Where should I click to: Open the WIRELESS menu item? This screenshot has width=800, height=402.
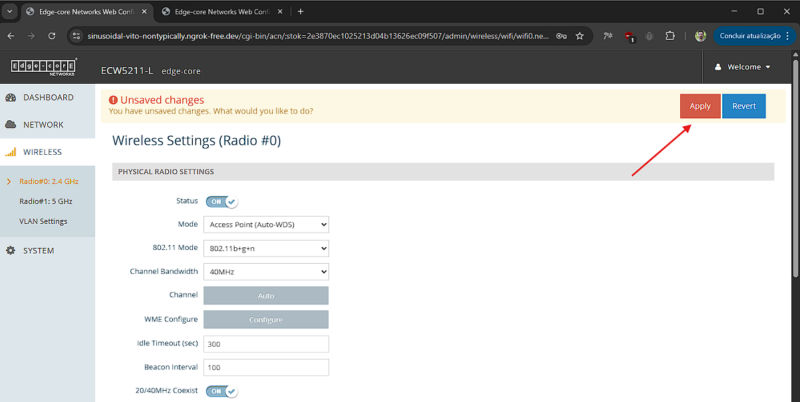click(47, 152)
